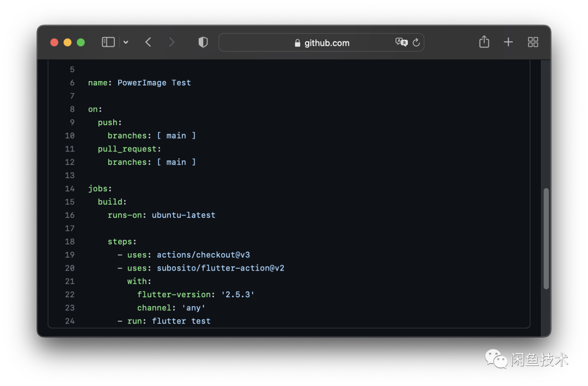Go back to the previous page
588x386 pixels.
pyautogui.click(x=148, y=42)
